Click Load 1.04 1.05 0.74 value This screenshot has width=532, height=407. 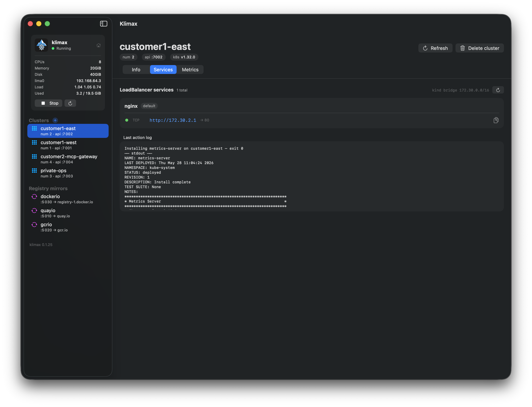coord(88,87)
